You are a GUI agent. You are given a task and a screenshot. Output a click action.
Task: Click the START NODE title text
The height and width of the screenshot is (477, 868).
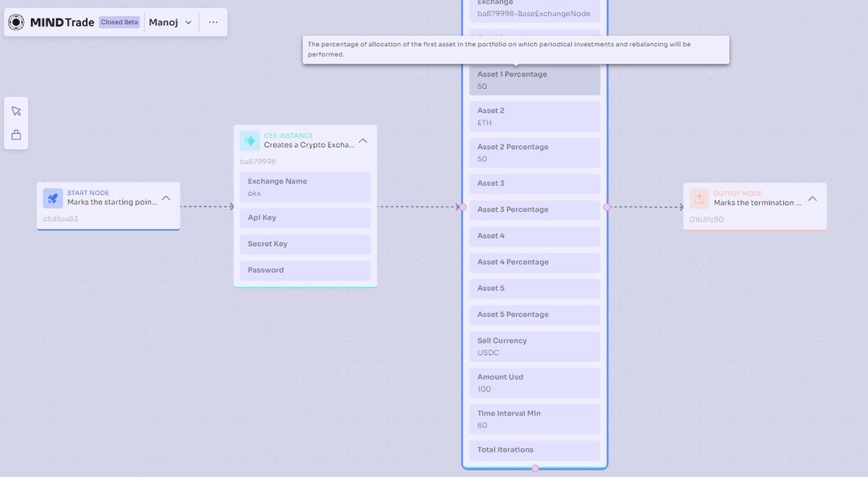(88, 193)
